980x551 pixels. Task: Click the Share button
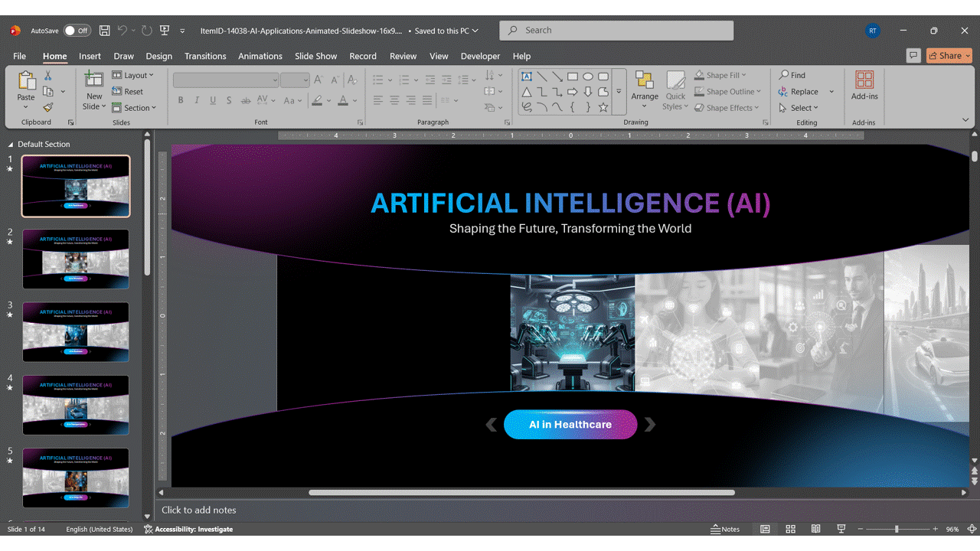pos(949,55)
